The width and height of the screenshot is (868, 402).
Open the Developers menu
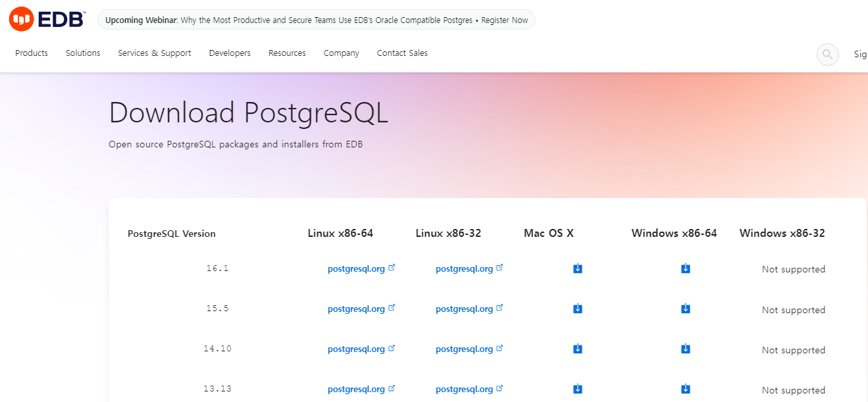click(x=230, y=53)
